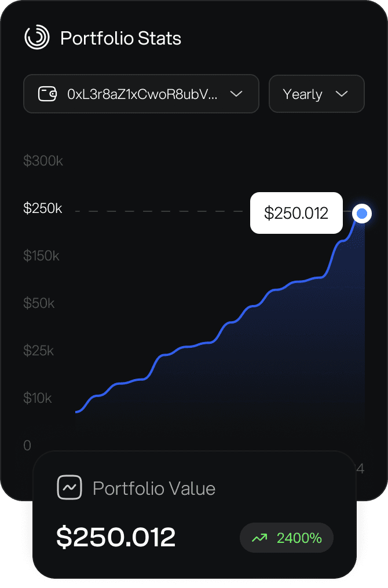Screen dimensions: 388x588
Task: Click the green upward trend arrow icon
Action: click(259, 538)
